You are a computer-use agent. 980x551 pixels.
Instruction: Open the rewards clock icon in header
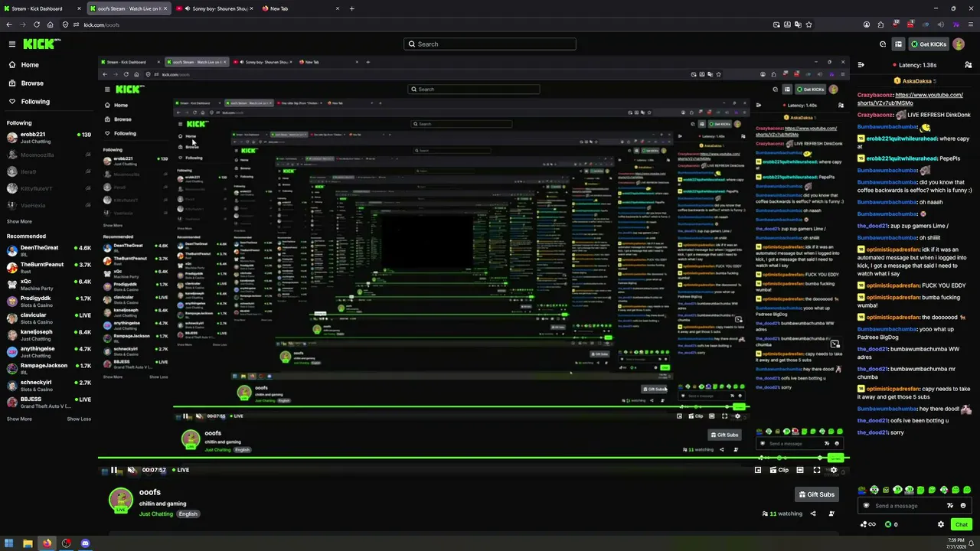(883, 44)
